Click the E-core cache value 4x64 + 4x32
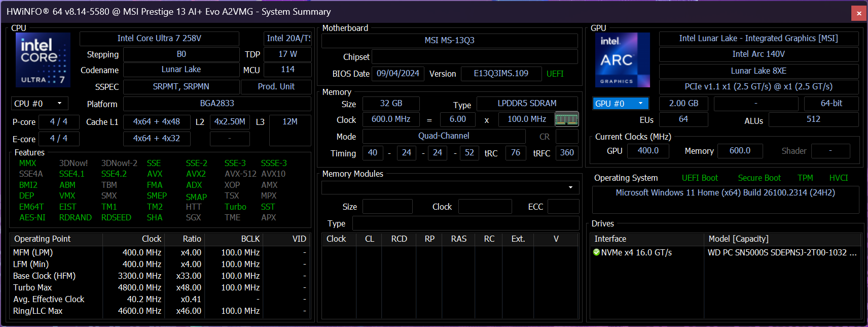The width and height of the screenshot is (868, 327). tap(157, 139)
